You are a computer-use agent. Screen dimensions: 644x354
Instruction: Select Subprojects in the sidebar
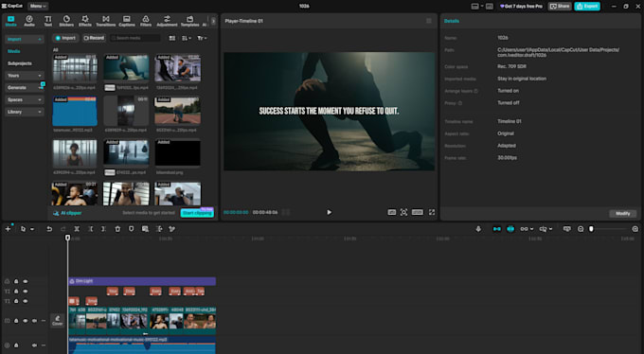click(19, 63)
